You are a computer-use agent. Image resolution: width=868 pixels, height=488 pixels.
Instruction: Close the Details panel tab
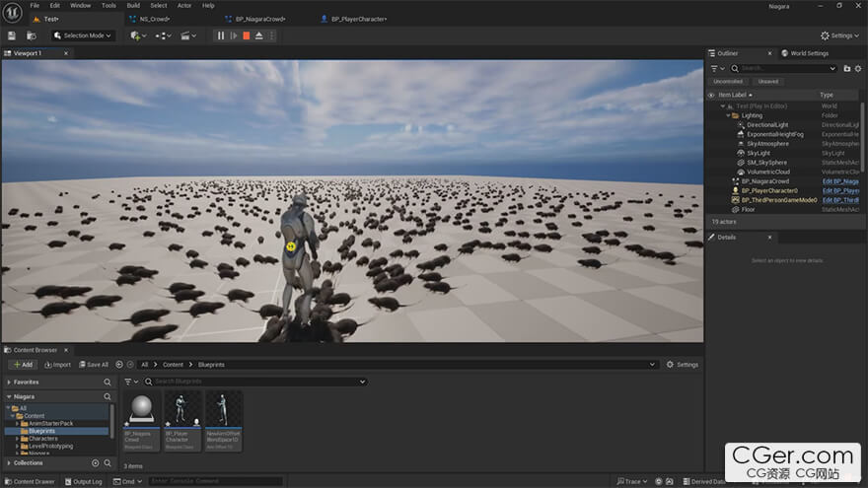[769, 238]
